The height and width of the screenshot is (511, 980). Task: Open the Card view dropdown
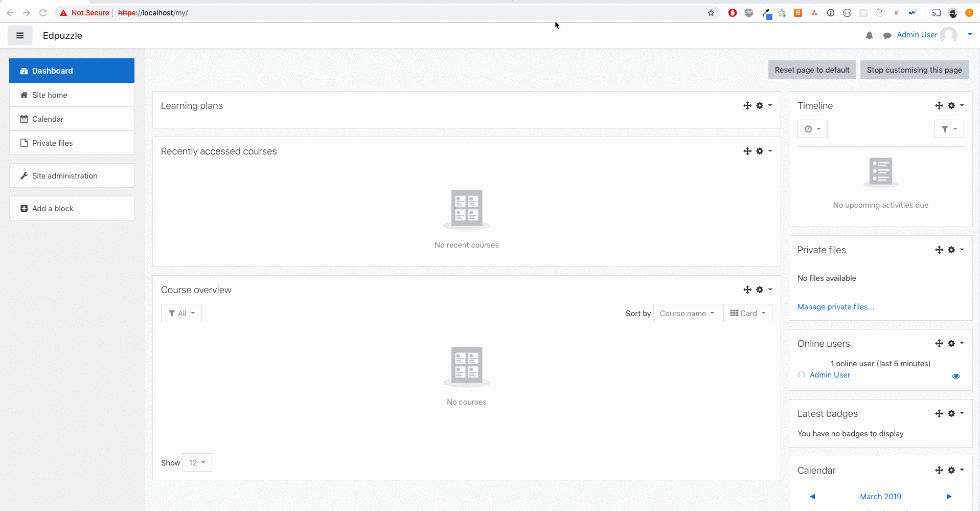747,313
